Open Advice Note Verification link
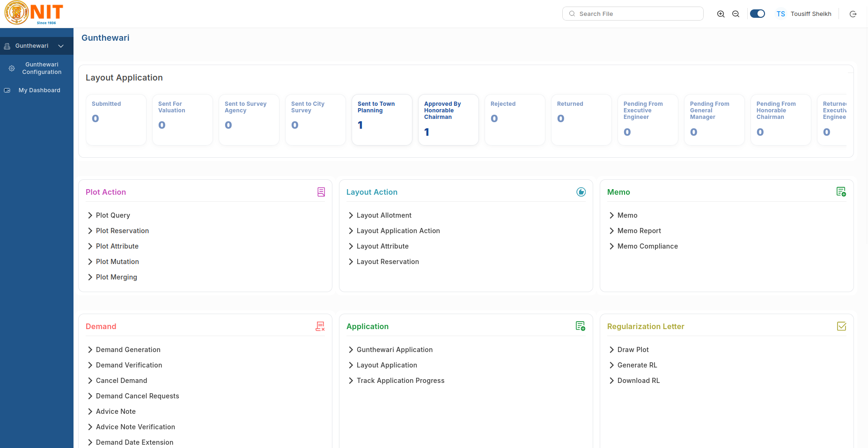Screen dimensions: 868x448 pyautogui.click(x=135, y=427)
